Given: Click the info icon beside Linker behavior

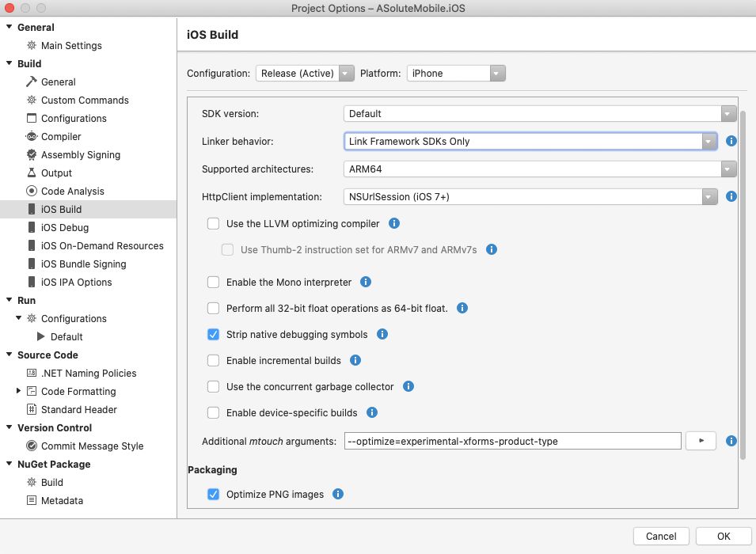Looking at the screenshot, I should pos(731,141).
